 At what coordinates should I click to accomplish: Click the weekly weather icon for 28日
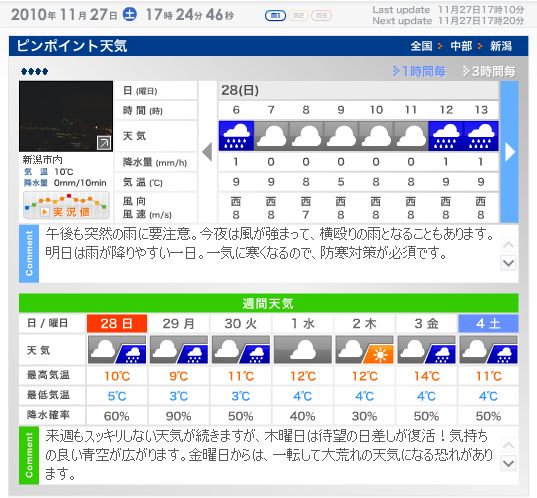(117, 350)
